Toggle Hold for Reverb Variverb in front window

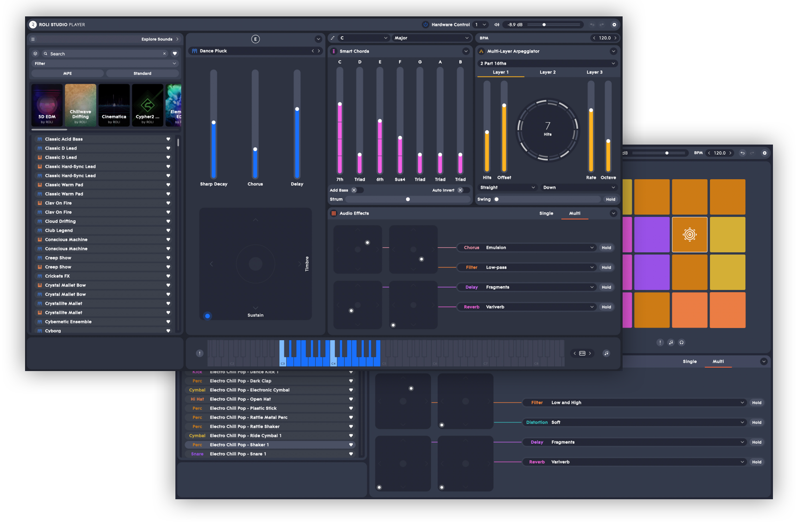[606, 307]
